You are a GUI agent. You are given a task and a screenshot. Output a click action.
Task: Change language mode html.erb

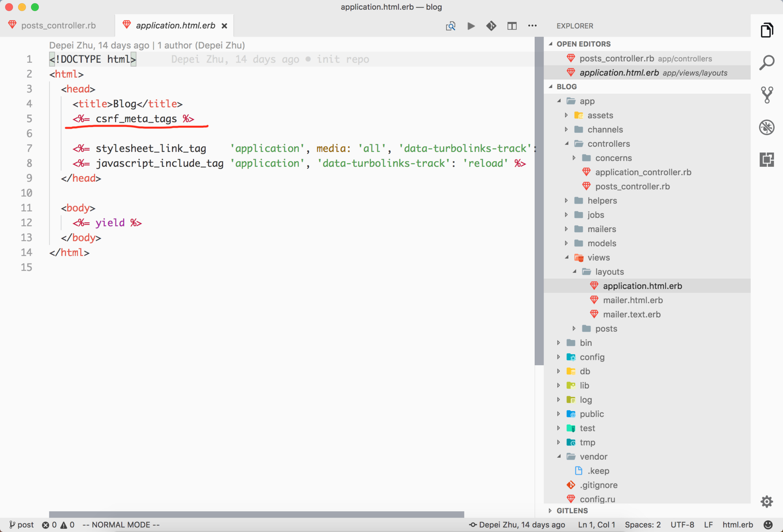point(738,525)
